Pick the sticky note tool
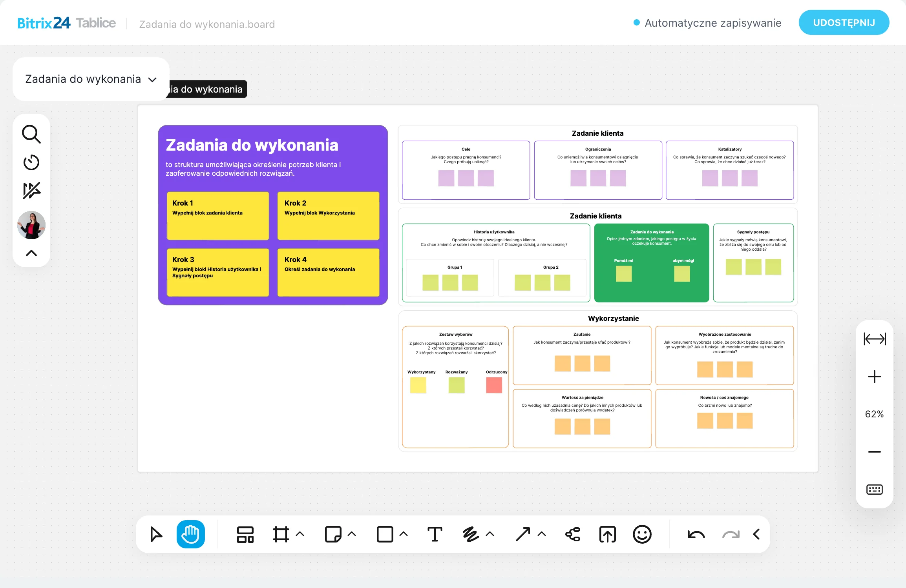Viewport: 906px width, 588px height. click(333, 534)
